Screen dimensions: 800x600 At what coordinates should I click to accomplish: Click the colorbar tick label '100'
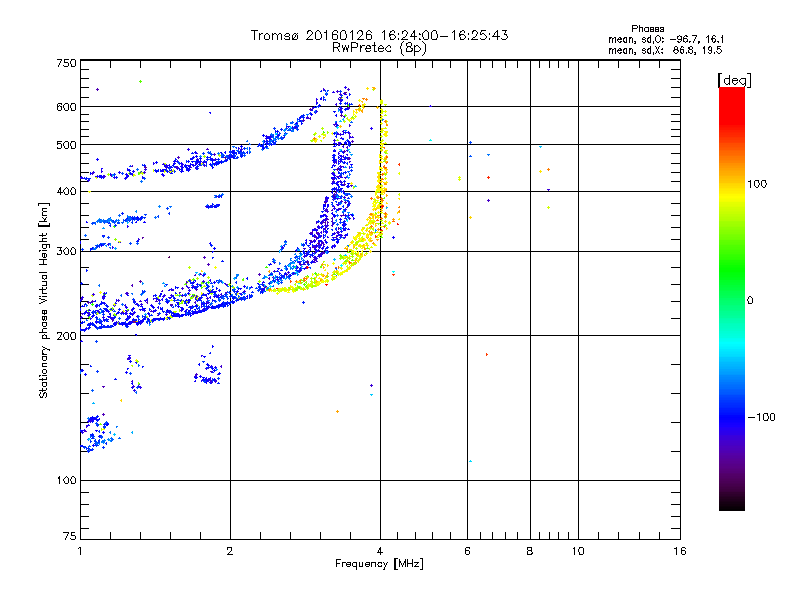point(757,184)
